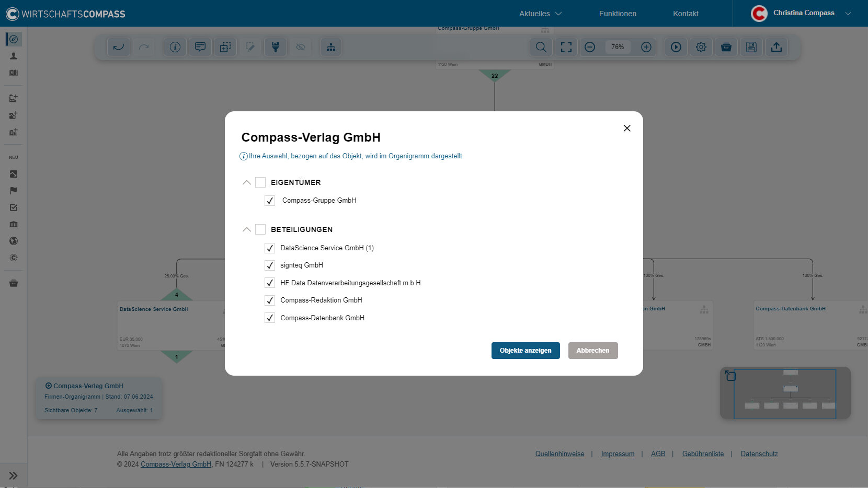Screen dimensions: 868x488
Task: Open the bank building icon in sidebar
Action: (14, 224)
